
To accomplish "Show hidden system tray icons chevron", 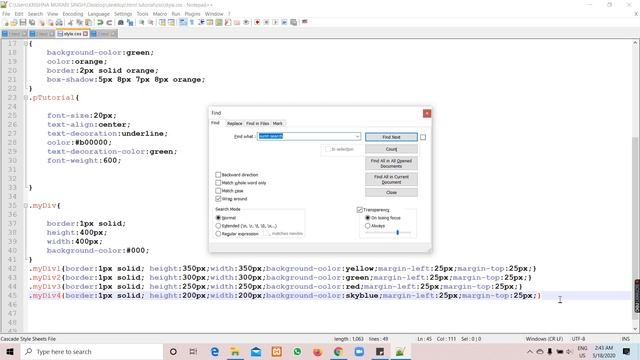I will point(530,351).
